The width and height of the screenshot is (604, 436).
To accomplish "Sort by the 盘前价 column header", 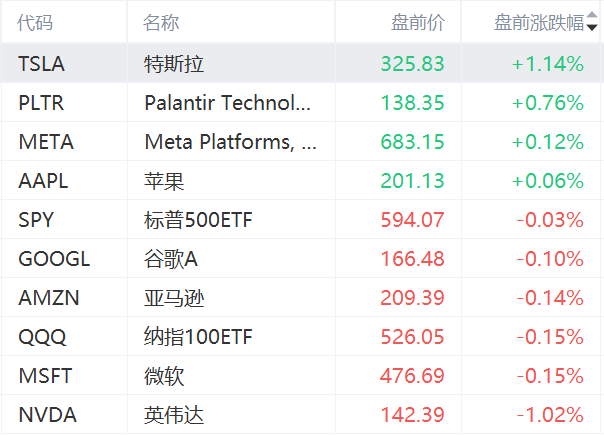I will (x=418, y=23).
